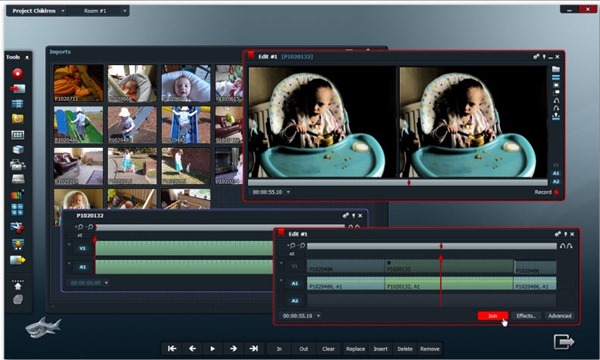Click the Play button
The height and width of the screenshot is (360, 600).
(x=212, y=349)
